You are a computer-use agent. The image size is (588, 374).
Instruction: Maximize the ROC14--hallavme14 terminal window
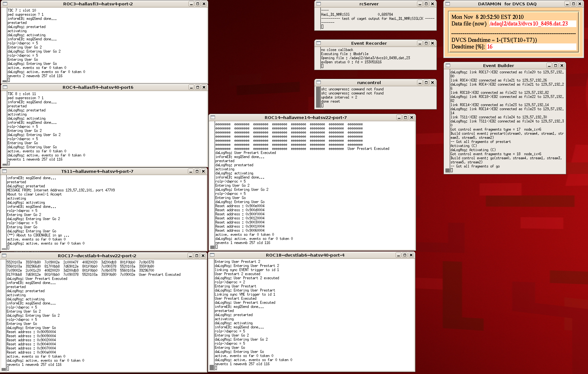pos(405,117)
